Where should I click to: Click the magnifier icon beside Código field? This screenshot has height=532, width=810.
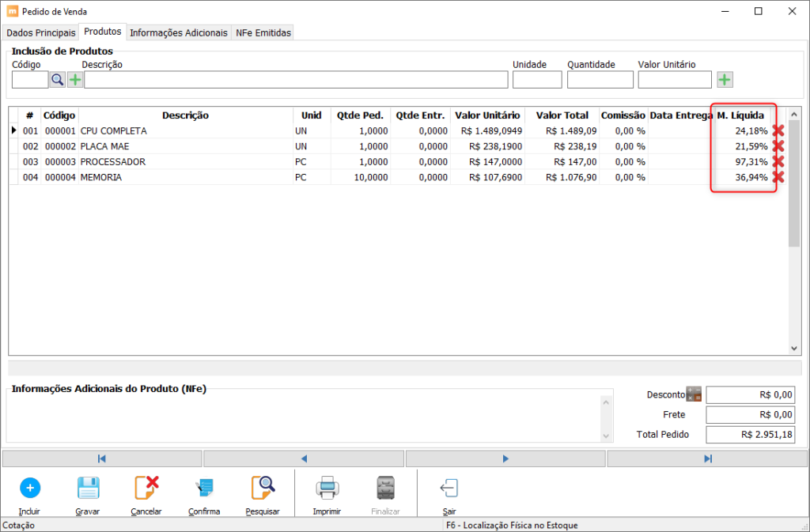57,80
